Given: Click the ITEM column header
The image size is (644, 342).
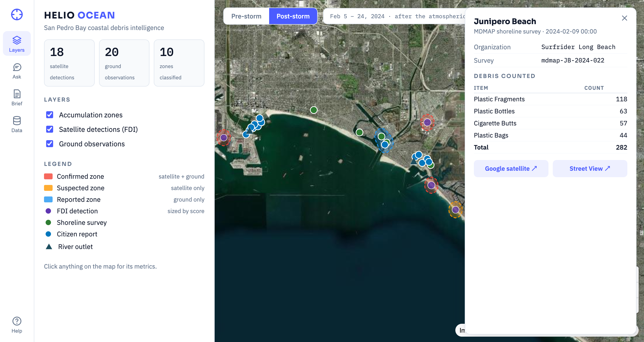Looking at the screenshot, I should [481, 88].
